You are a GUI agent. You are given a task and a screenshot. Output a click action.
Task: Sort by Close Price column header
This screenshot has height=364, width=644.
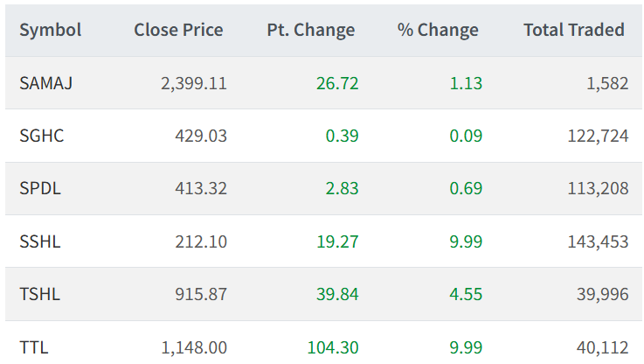point(178,30)
